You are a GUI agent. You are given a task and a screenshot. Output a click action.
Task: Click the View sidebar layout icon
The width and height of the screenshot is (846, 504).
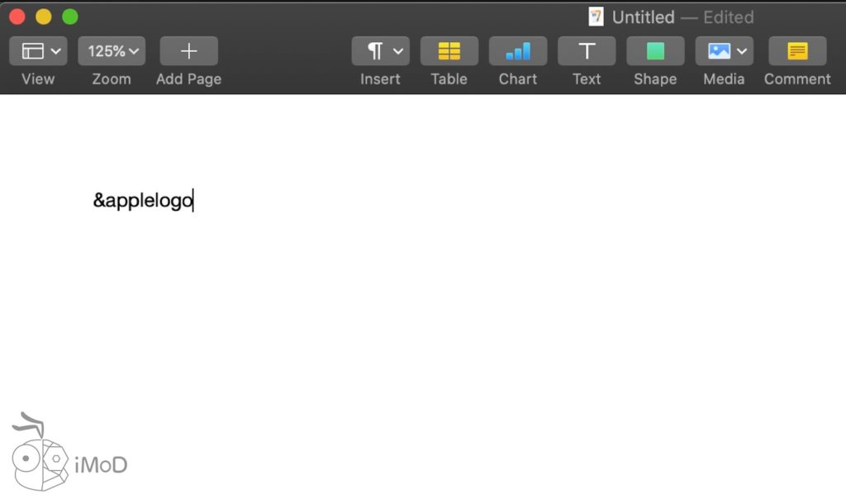pos(33,51)
